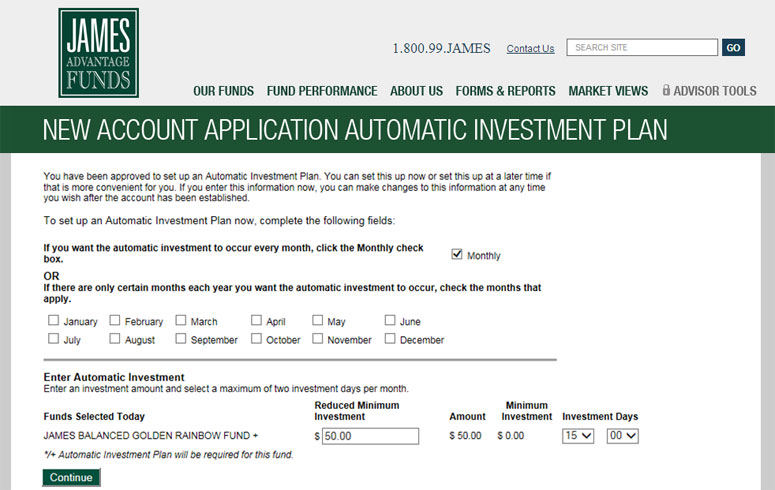Click the page title banner text
Screen dimensions: 775x490
tap(355, 130)
